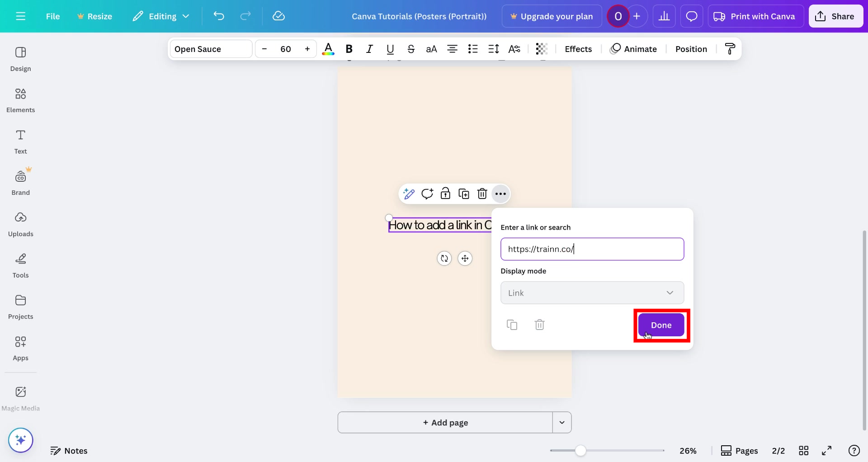Open the Canva AI assistant
The width and height of the screenshot is (868, 462).
point(20,440)
